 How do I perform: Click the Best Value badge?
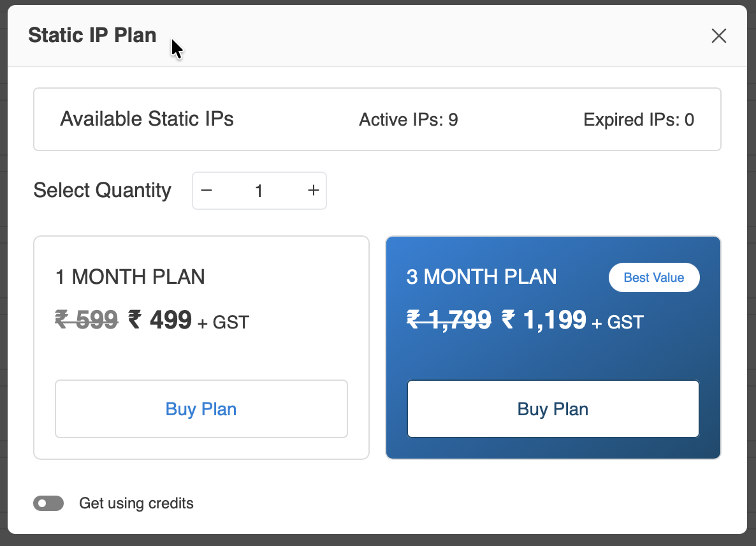click(653, 278)
